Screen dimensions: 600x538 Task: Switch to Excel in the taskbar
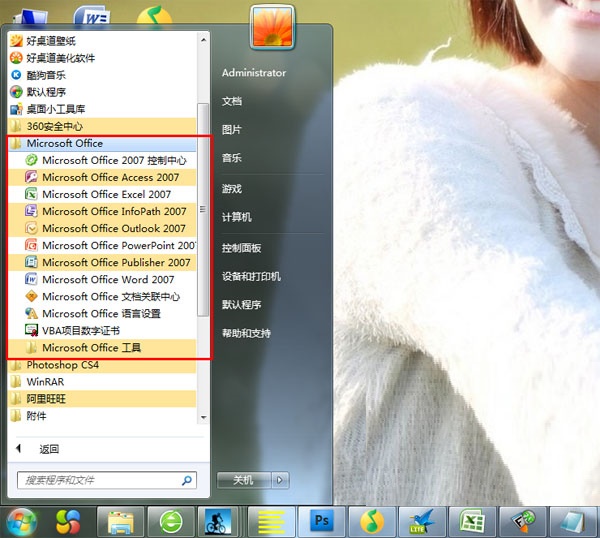tap(472, 522)
